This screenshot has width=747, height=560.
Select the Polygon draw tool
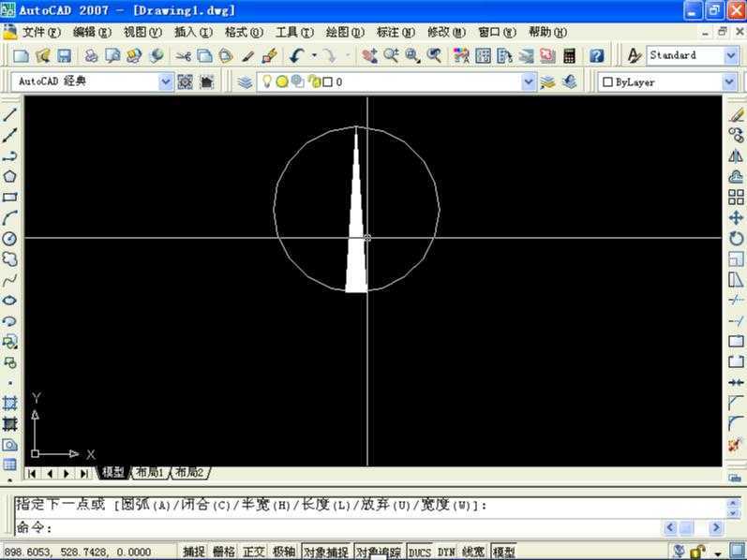(10, 176)
